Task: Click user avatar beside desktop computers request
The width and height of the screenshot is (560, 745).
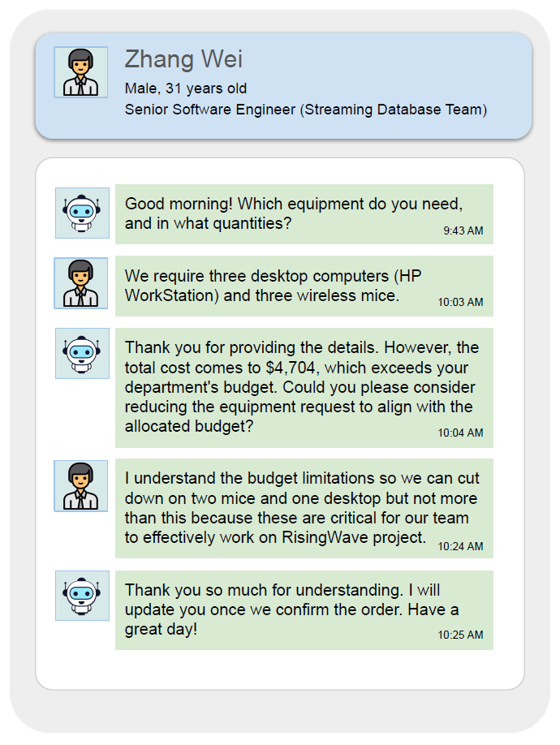Action: point(81,283)
